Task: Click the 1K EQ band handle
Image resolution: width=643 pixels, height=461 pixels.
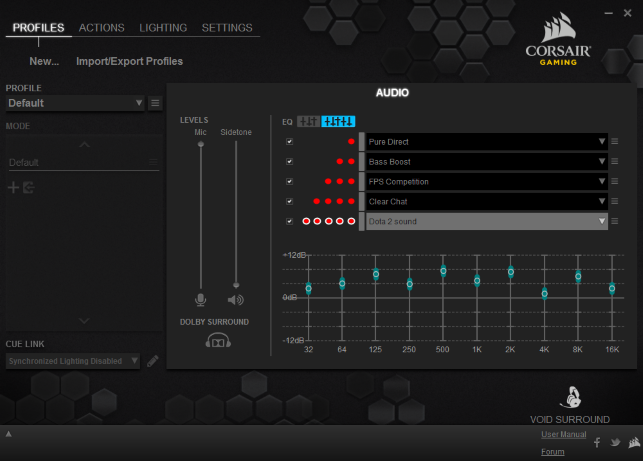Action: tap(477, 281)
